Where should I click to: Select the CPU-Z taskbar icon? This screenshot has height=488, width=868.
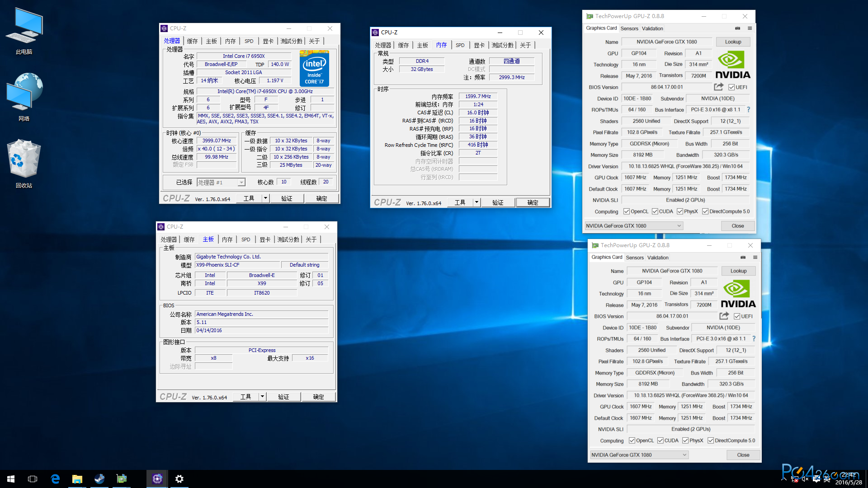point(157,479)
